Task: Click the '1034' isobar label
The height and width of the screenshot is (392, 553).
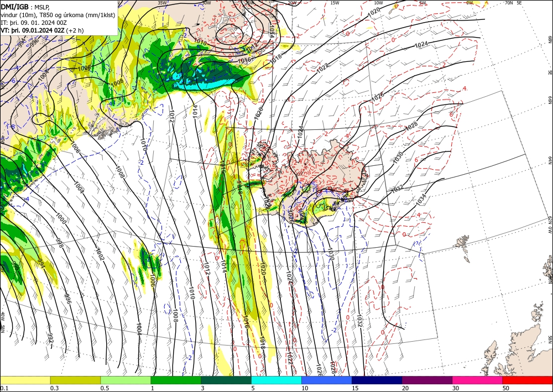Action: pos(421,200)
